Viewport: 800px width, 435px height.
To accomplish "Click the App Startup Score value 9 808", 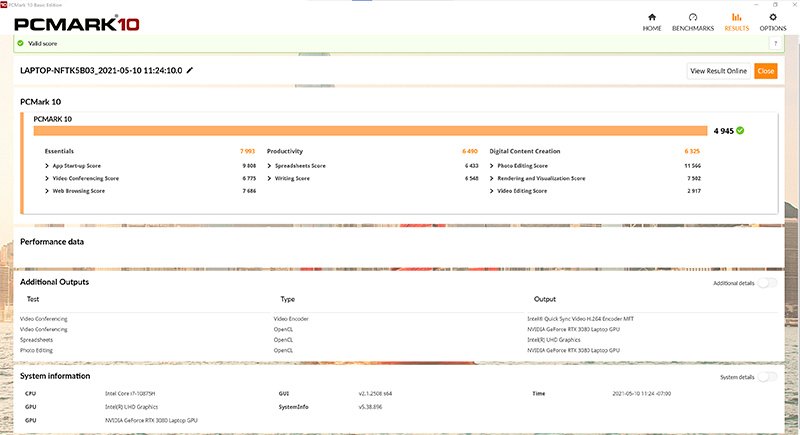I will (249, 166).
